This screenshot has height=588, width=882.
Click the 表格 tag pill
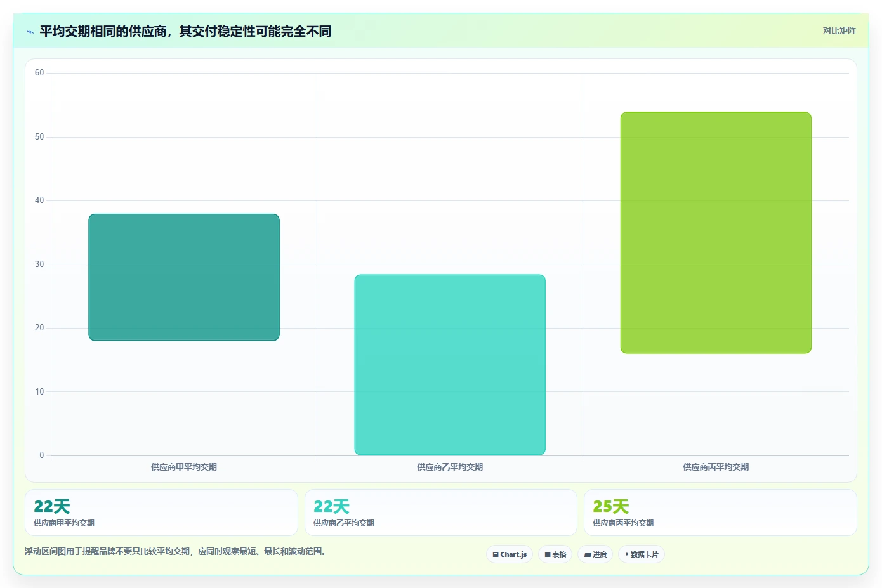(555, 554)
